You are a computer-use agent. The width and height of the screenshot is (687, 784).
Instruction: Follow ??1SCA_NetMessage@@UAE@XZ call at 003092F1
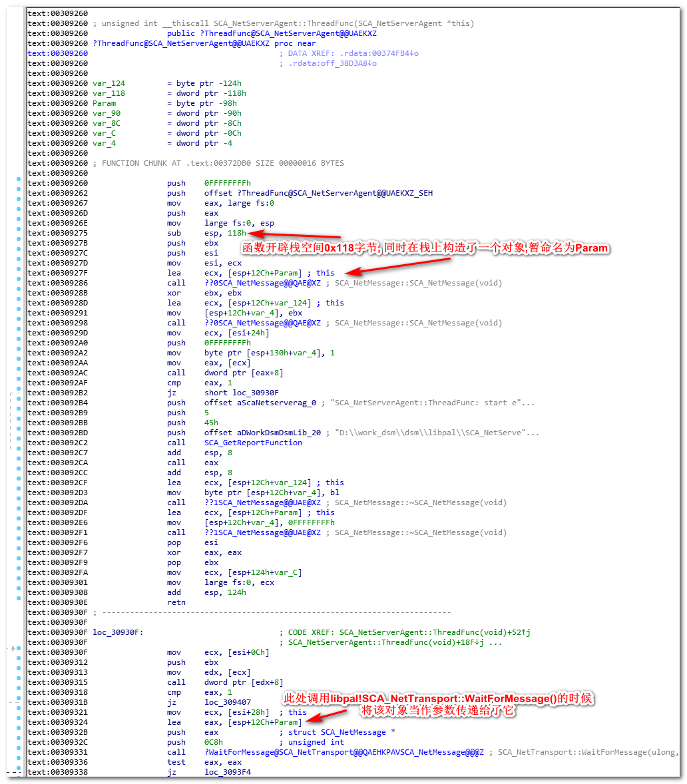(x=262, y=534)
